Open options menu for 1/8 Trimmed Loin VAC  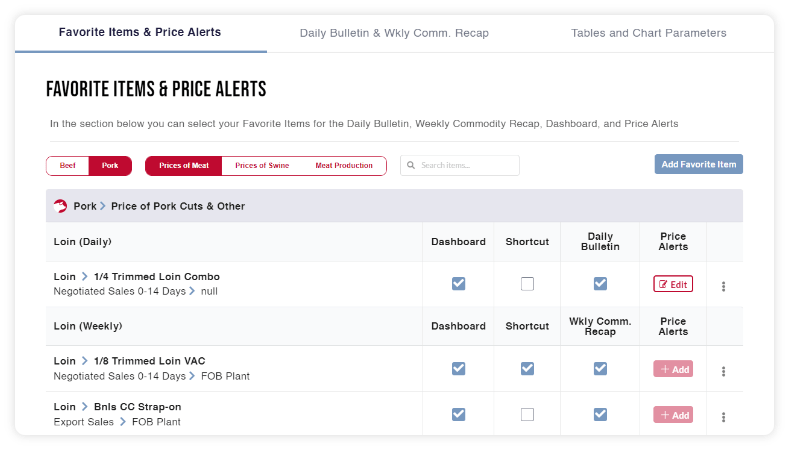tap(723, 370)
